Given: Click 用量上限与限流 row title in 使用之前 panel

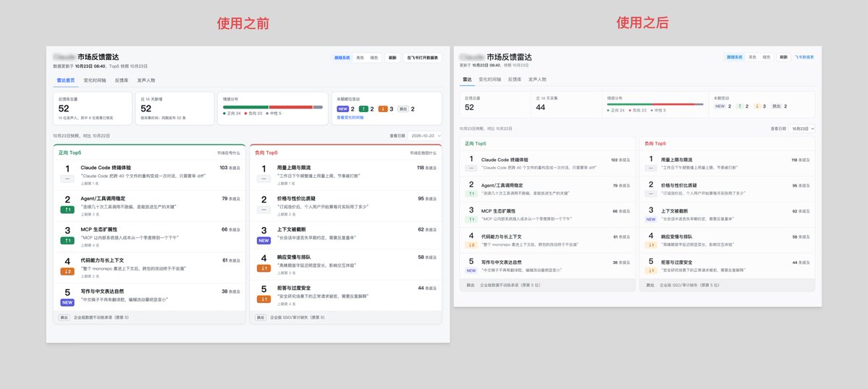Looking at the screenshot, I should click(294, 168).
